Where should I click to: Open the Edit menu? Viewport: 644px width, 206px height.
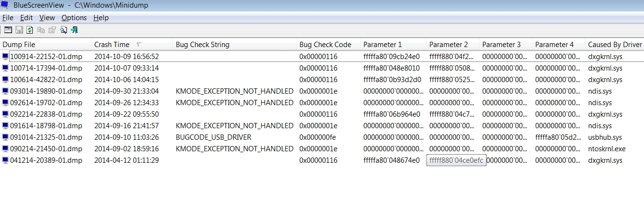click(x=26, y=18)
